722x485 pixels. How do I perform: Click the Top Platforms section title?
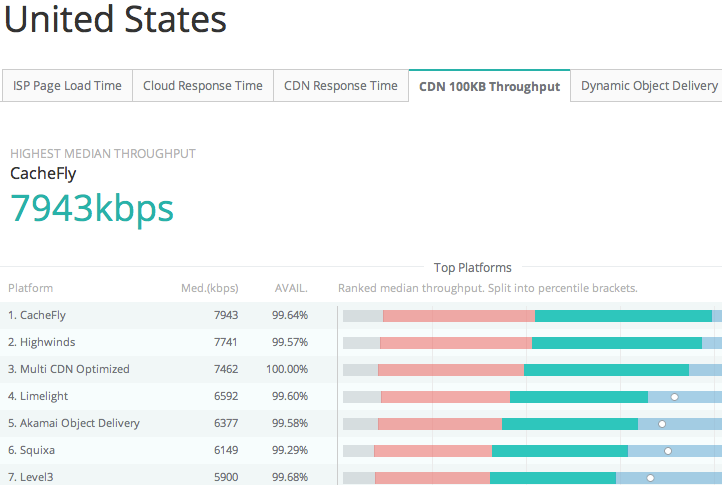(473, 268)
